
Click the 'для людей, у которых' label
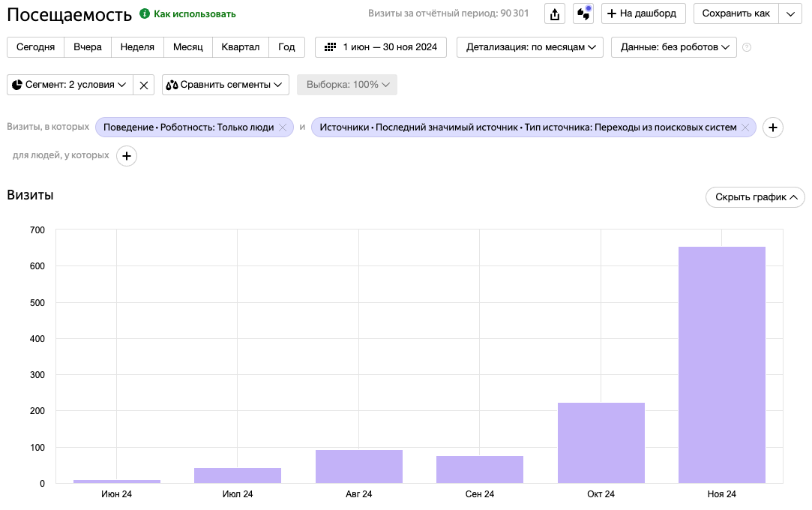(x=61, y=155)
